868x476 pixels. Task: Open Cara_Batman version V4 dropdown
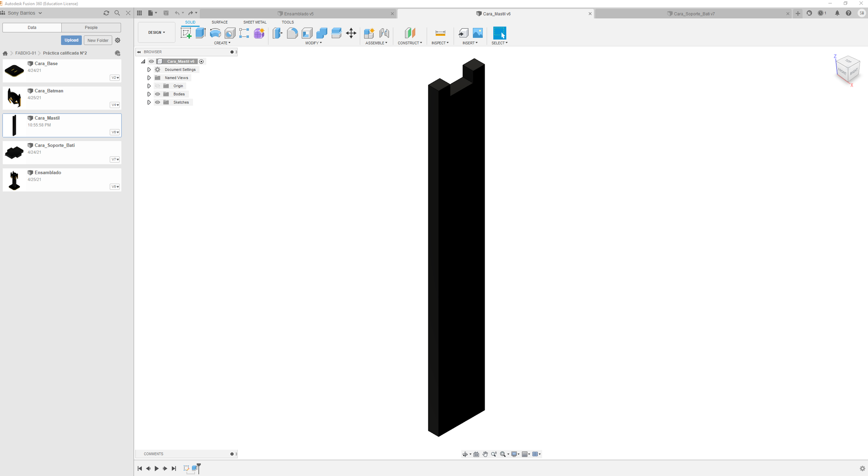(x=115, y=105)
